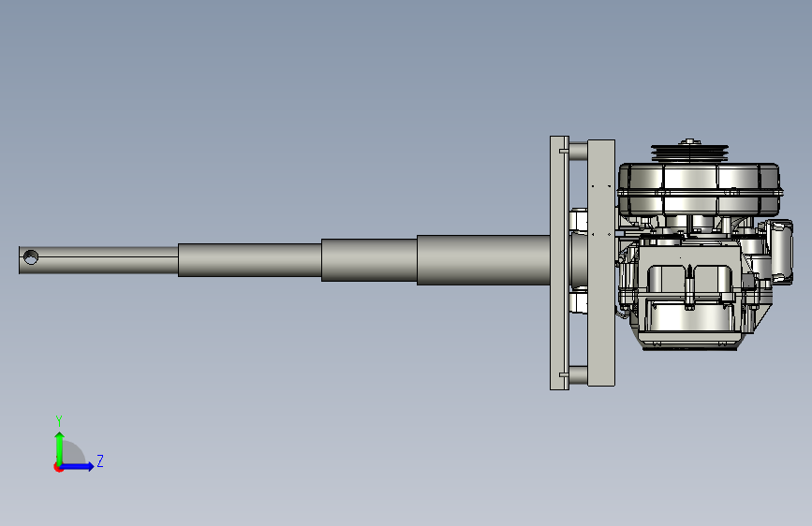The width and height of the screenshot is (812, 526).
Task: Select the top spacer rod between the plates
Action: click(x=578, y=152)
